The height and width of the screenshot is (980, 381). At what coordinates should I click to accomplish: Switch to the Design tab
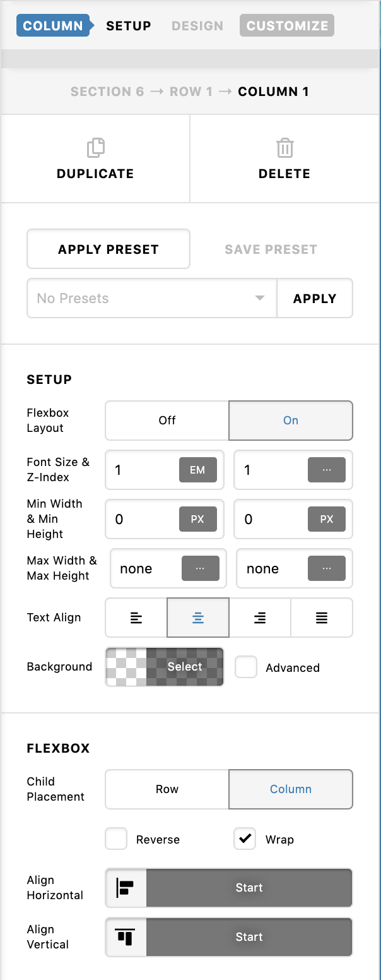coord(197,26)
